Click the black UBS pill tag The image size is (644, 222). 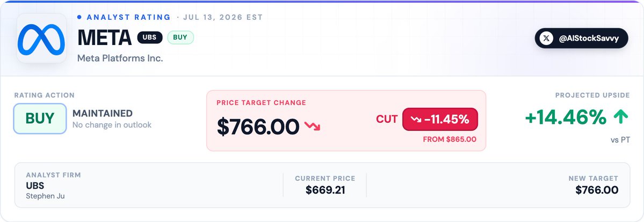(x=149, y=38)
